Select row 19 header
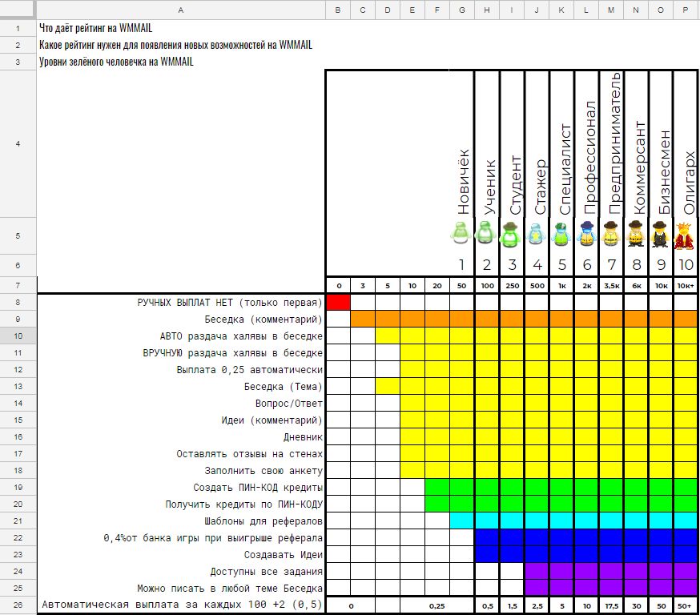Viewport: 700px width, 615px height. tap(18, 488)
